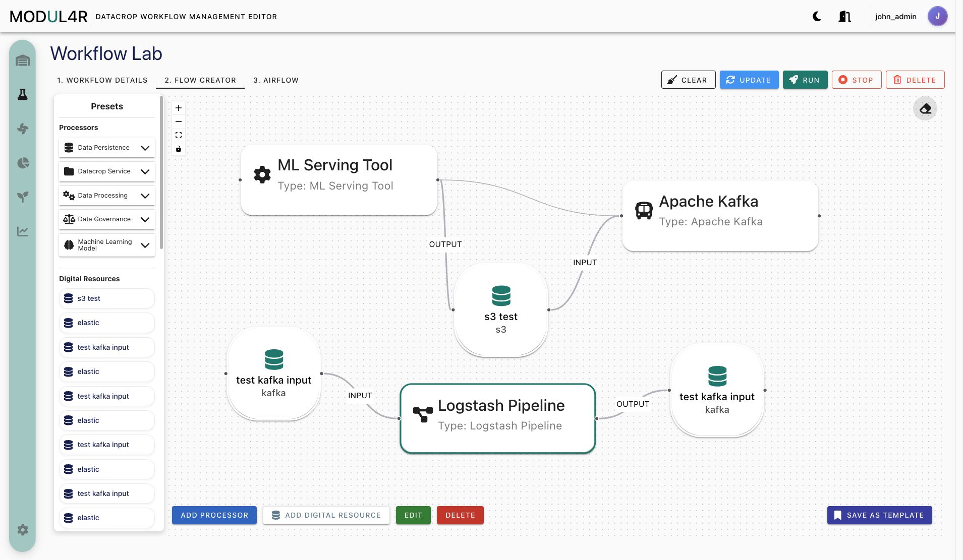Select s3 test digital resource preset

coord(107,298)
